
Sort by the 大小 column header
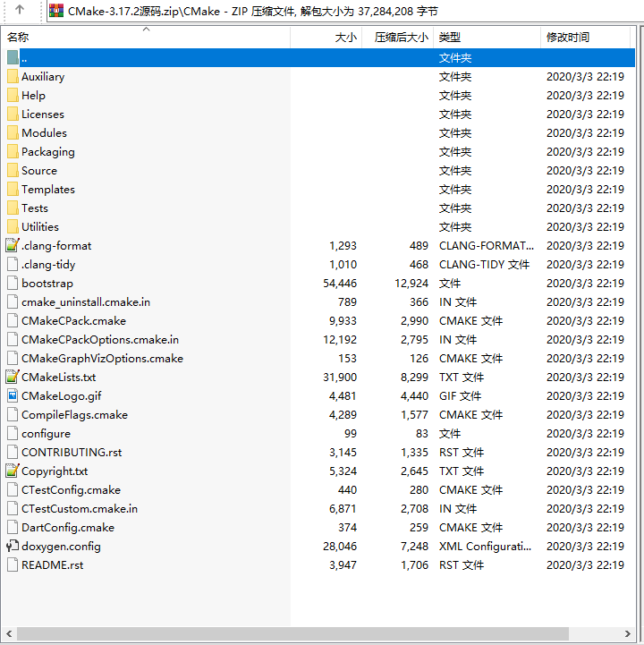click(326, 38)
